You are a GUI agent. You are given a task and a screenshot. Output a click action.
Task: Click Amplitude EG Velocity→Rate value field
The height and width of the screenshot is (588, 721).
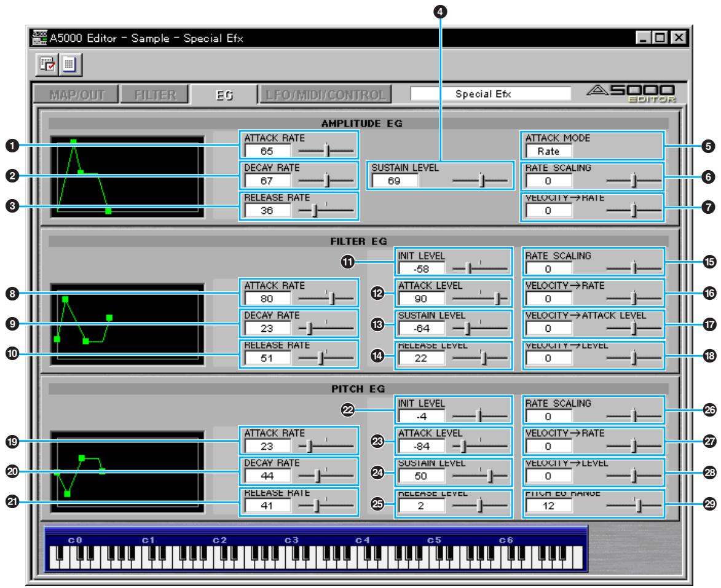(548, 211)
